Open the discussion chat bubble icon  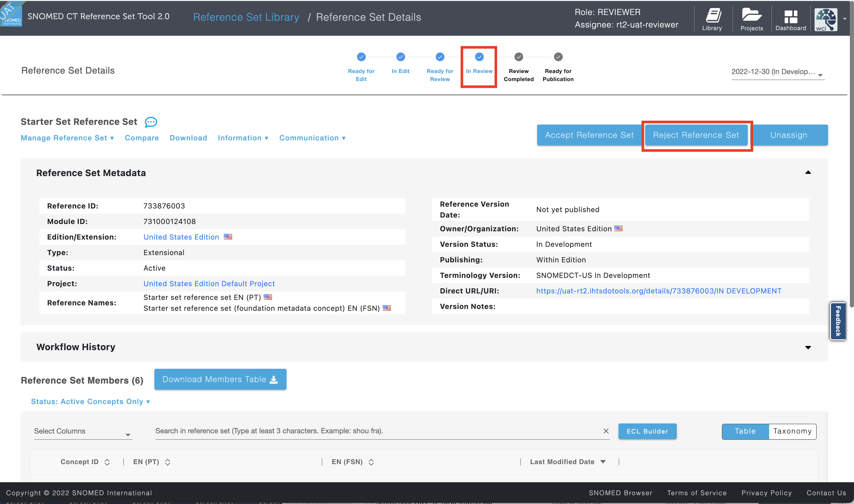[x=151, y=122]
